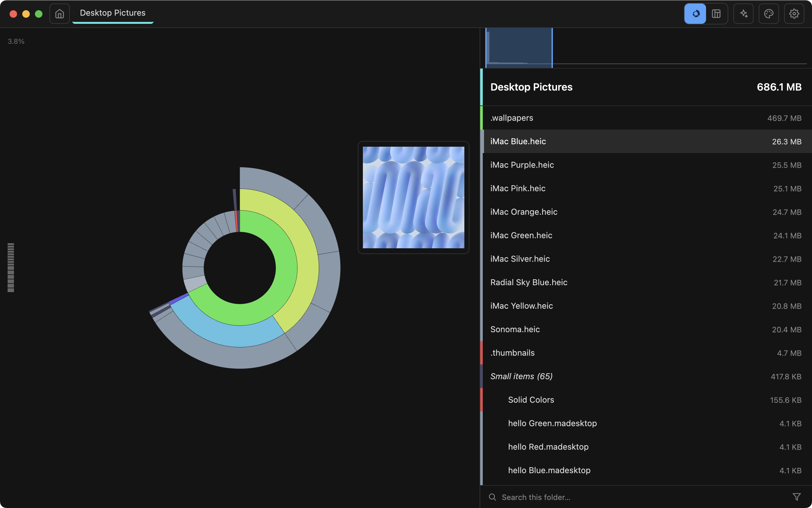The image size is (812, 508).
Task: Open the .thumbnails folder row
Action: pyautogui.click(x=646, y=353)
